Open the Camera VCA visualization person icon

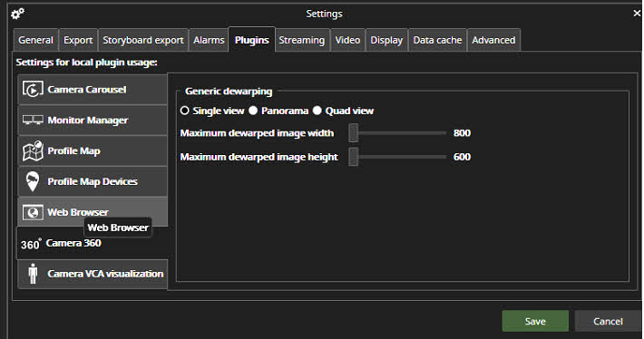(x=33, y=274)
